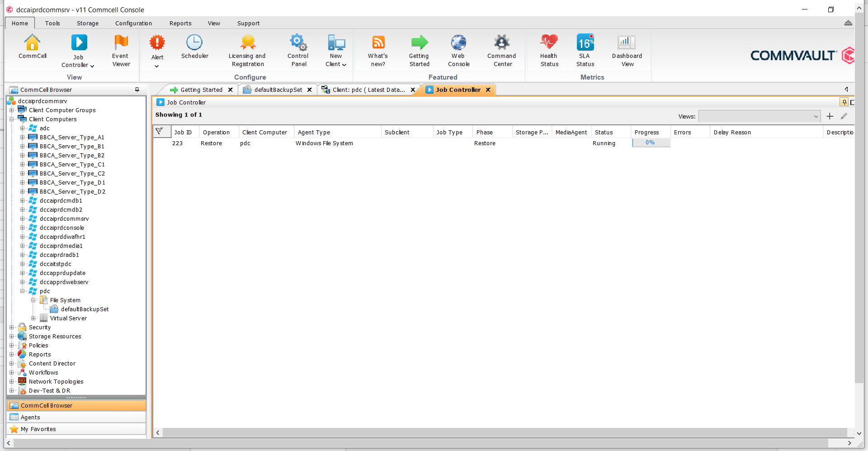Image resolution: width=868 pixels, height=451 pixels.
Task: Select dccaiprdcommsrv client in tree
Action: tap(64, 218)
